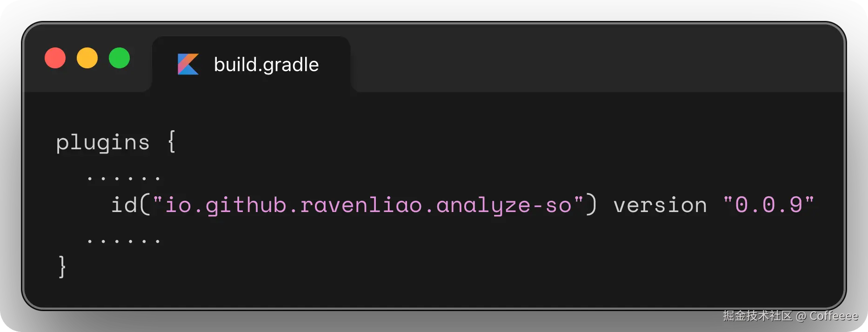Click the "id" function name
The height and width of the screenshot is (332, 868).
tap(124, 205)
